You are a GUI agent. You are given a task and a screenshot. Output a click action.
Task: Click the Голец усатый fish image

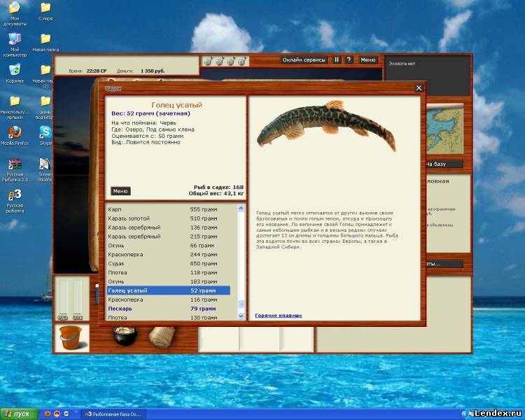pyautogui.click(x=326, y=126)
